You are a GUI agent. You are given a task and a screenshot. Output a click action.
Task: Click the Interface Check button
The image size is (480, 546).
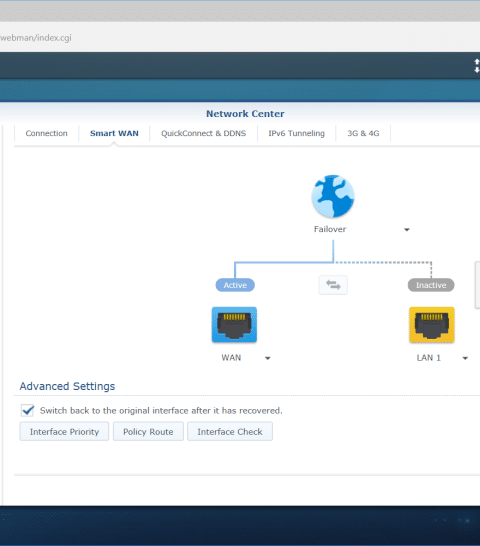[230, 432]
